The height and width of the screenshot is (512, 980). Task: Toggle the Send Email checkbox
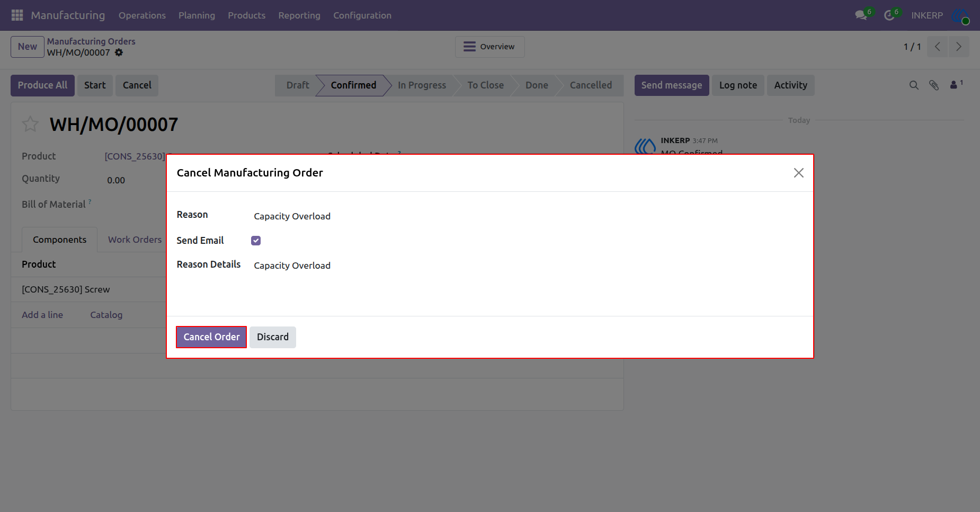point(256,241)
